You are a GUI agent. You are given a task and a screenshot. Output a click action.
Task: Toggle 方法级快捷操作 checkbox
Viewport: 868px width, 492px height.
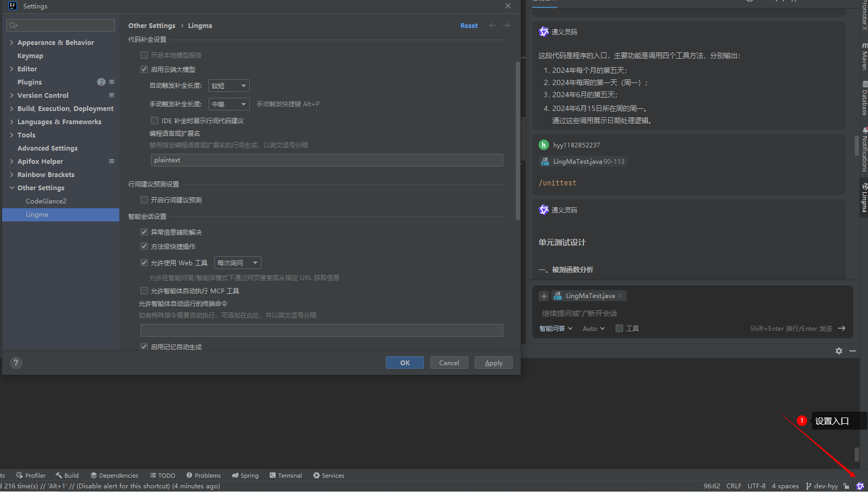pyautogui.click(x=144, y=246)
